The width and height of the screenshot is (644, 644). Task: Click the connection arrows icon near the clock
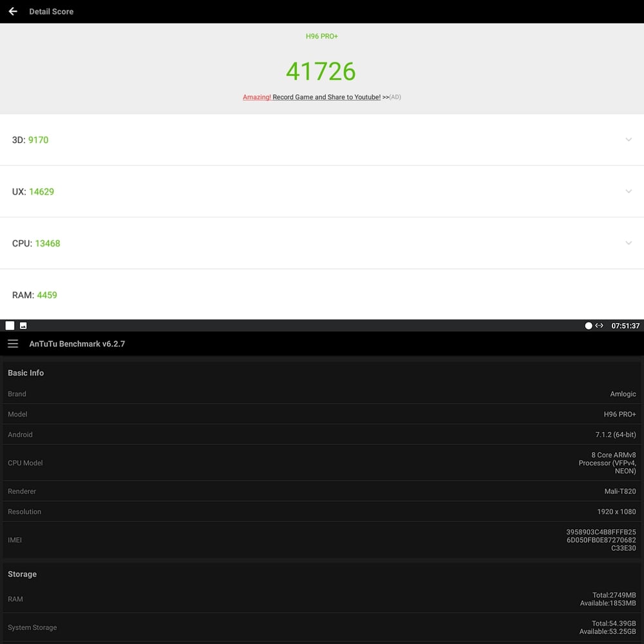click(599, 325)
